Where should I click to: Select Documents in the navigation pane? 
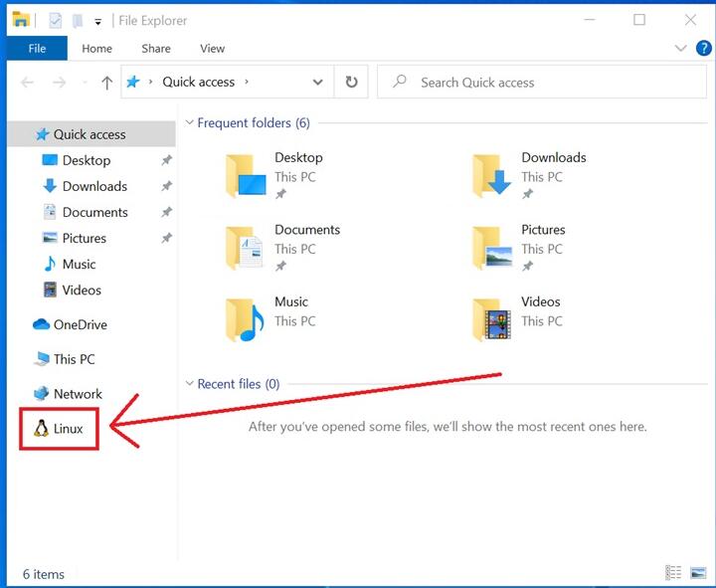point(95,213)
